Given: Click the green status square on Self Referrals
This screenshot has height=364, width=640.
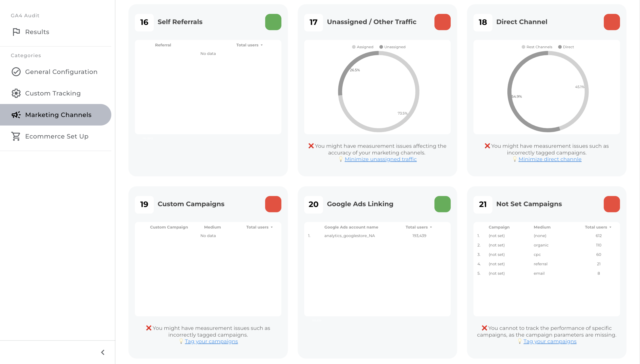Looking at the screenshot, I should coord(273,22).
